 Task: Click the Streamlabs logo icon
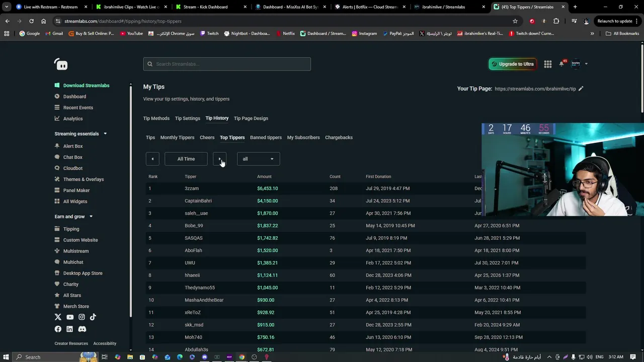tap(61, 64)
